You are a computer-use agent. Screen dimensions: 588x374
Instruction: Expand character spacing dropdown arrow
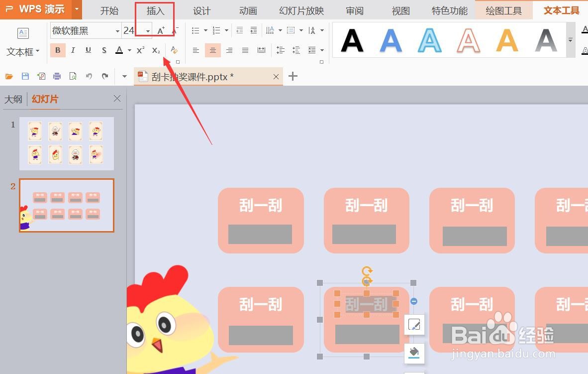pyautogui.click(x=322, y=30)
